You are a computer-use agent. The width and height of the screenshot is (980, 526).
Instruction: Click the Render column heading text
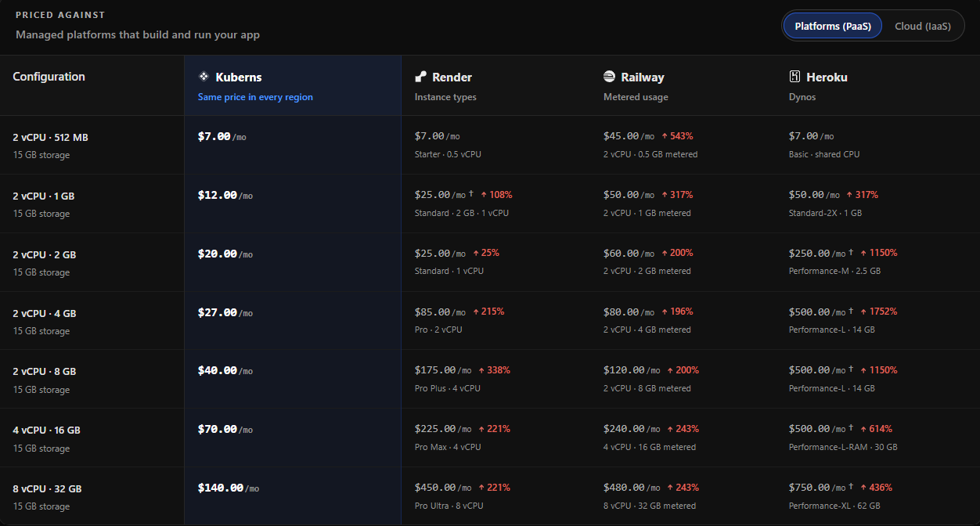pyautogui.click(x=452, y=77)
